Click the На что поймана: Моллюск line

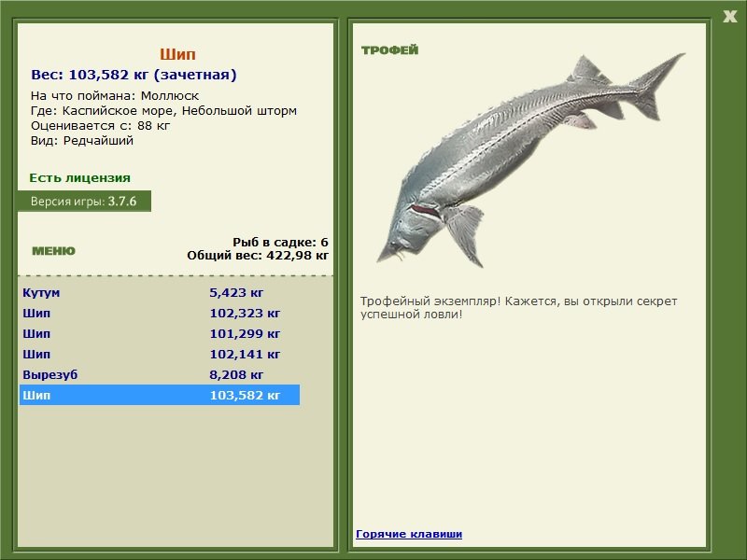point(115,96)
